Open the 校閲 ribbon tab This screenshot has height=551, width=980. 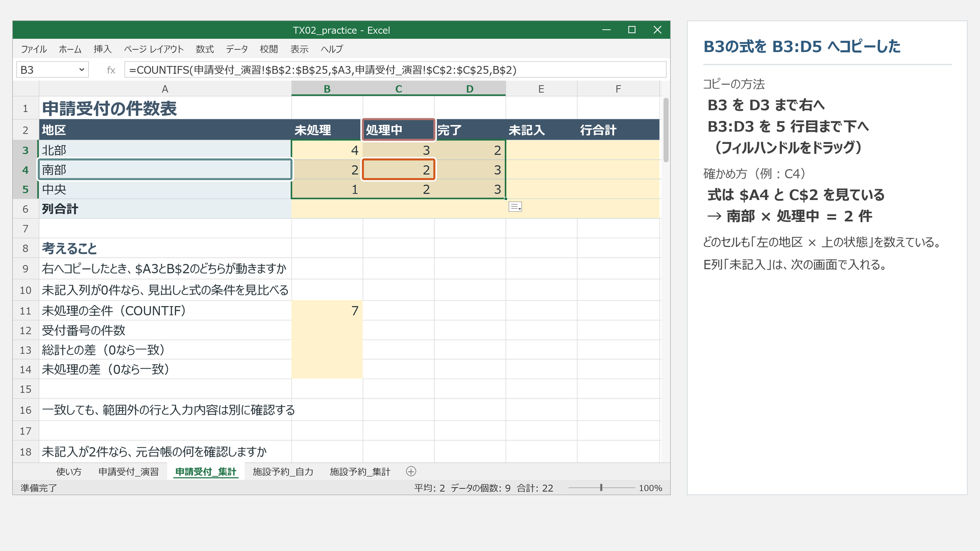click(269, 49)
